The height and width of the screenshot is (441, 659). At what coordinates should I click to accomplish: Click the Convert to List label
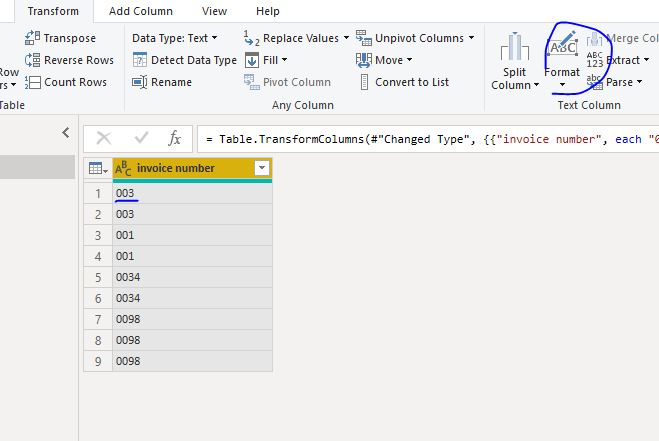(412, 82)
